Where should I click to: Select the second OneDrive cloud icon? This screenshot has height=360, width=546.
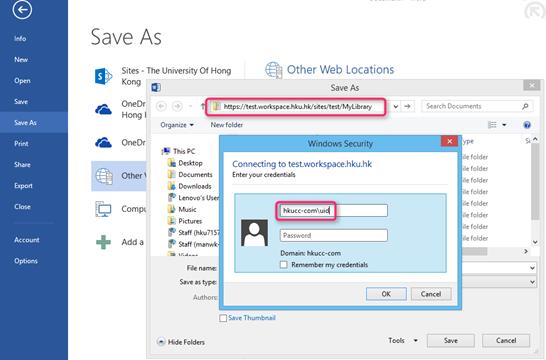103,142
